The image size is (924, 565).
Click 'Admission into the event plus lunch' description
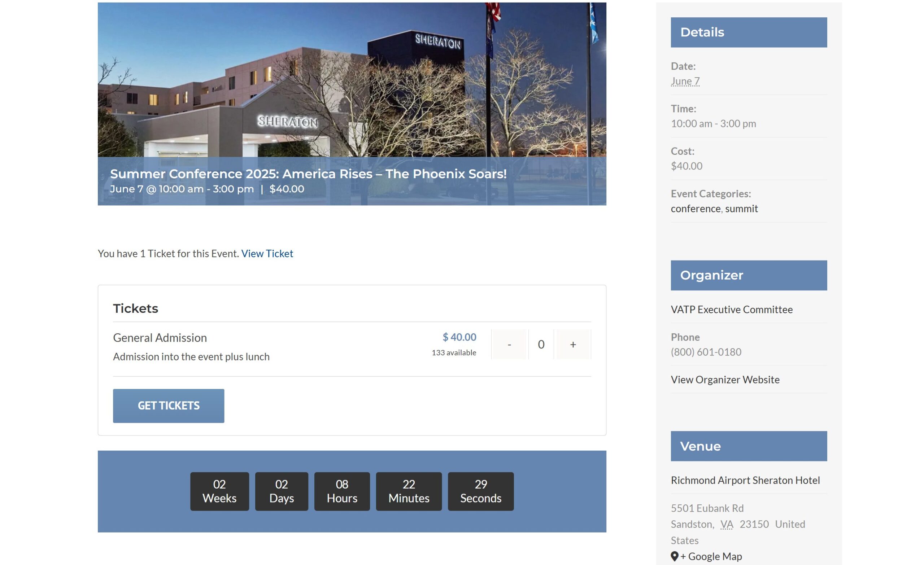[x=191, y=356]
